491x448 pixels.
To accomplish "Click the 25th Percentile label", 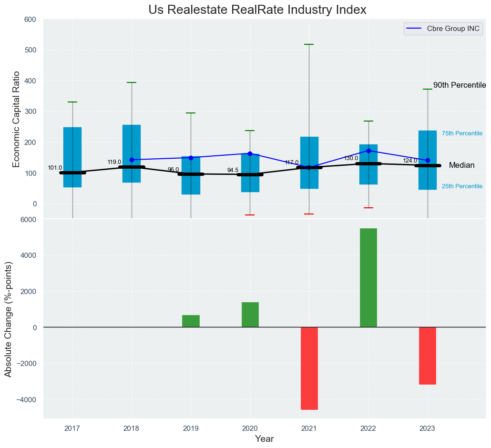I will click(462, 186).
